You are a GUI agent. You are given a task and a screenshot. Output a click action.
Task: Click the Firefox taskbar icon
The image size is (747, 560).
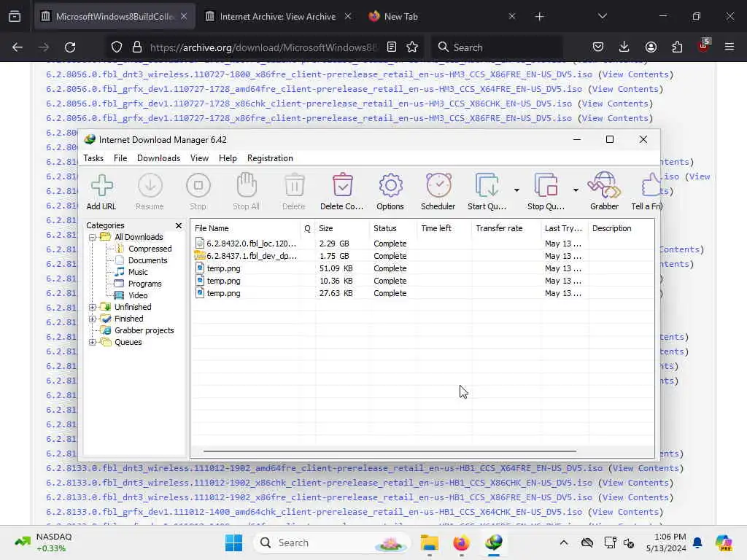[x=461, y=542]
